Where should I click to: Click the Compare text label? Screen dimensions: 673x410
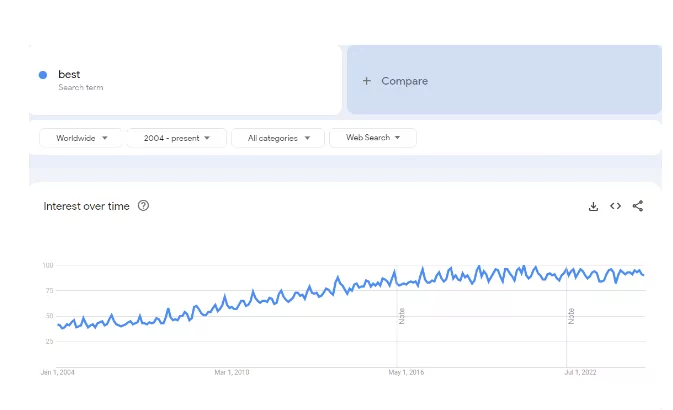pyautogui.click(x=404, y=81)
